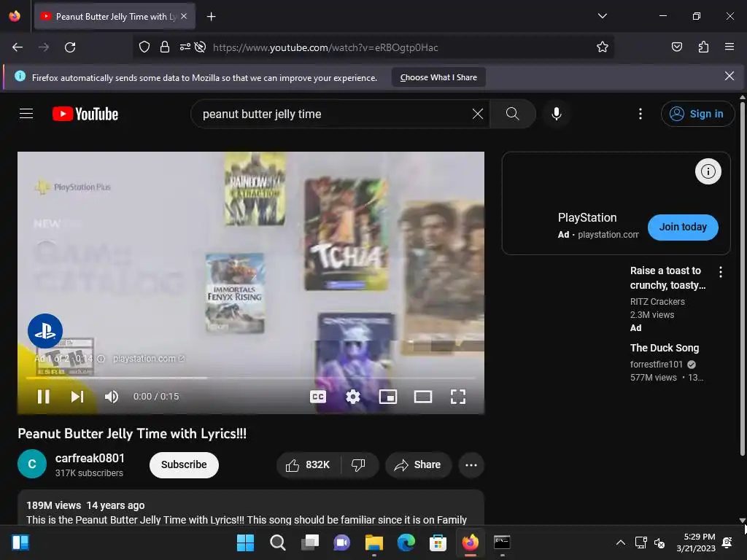Dislike this video
Viewport: 747px width, 560px height.
[x=359, y=464]
